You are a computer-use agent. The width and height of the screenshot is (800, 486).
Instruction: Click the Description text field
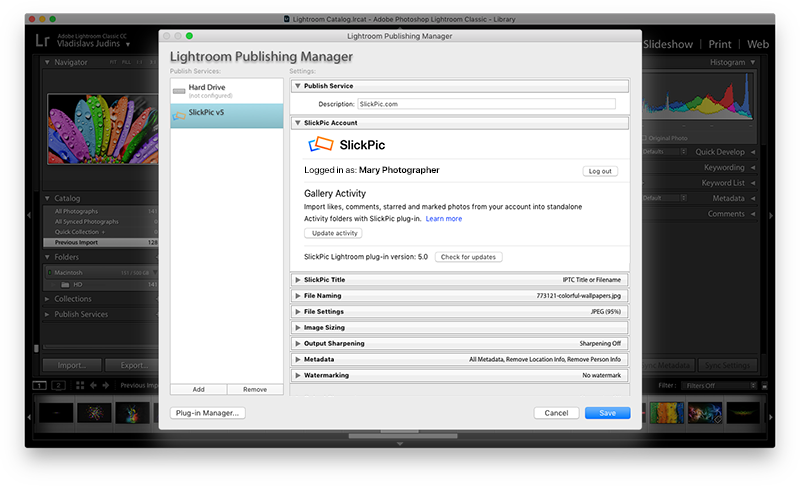486,104
